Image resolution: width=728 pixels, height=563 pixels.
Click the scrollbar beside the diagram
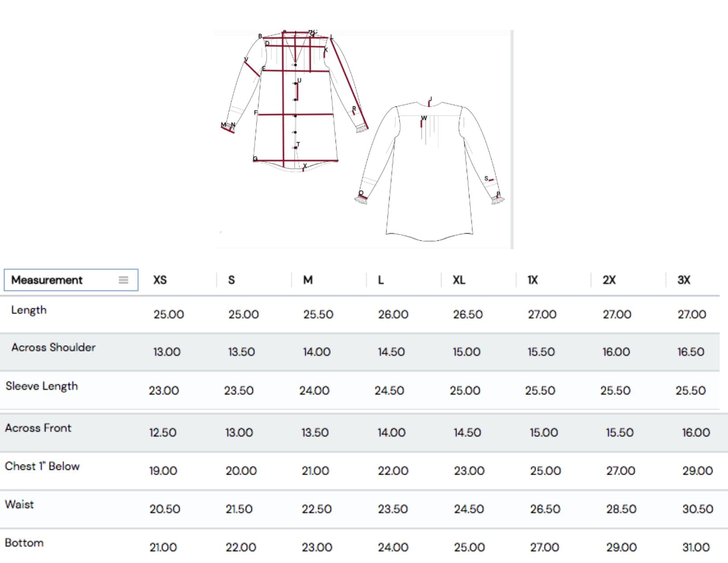click(x=512, y=139)
